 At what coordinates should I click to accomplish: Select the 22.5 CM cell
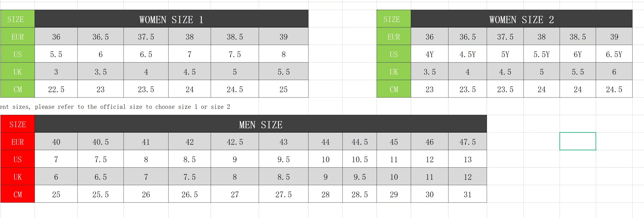tap(56, 89)
